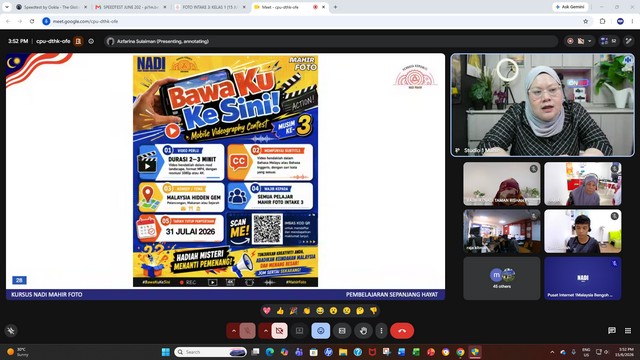Open the recording options dropdown arrow
This screenshot has height=360, width=640.
589,41
